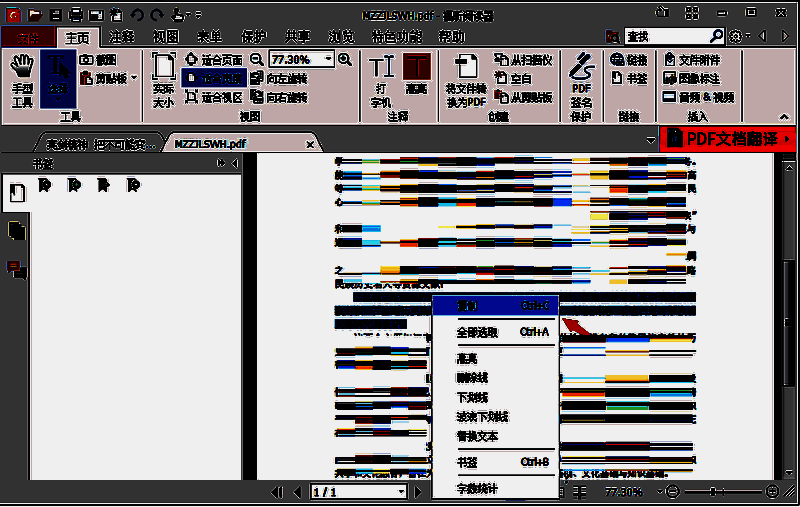Create a Blank (空白) PDF
The width and height of the screenshot is (800, 507).
[x=513, y=79]
